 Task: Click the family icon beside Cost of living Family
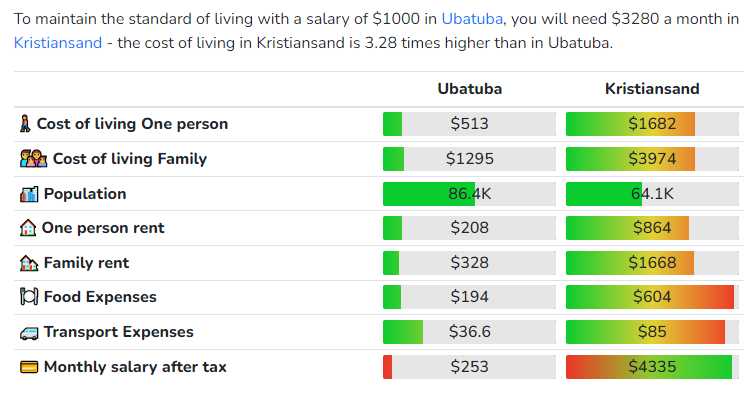34,159
